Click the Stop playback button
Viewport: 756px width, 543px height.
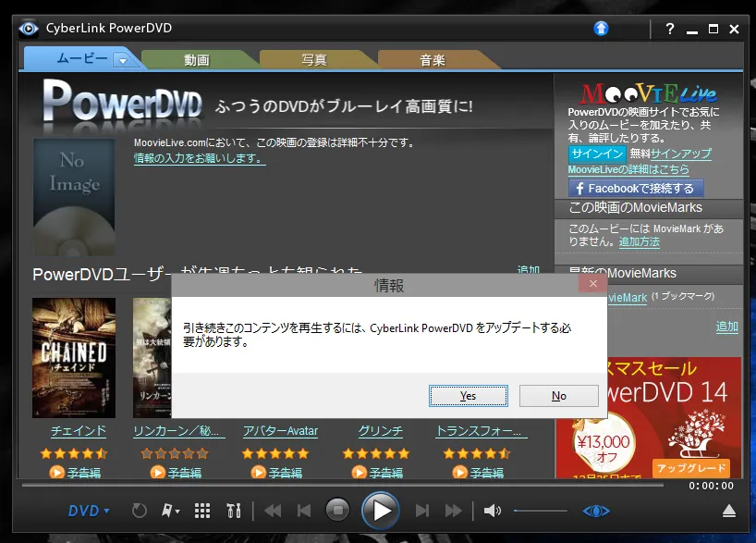pyautogui.click(x=338, y=510)
